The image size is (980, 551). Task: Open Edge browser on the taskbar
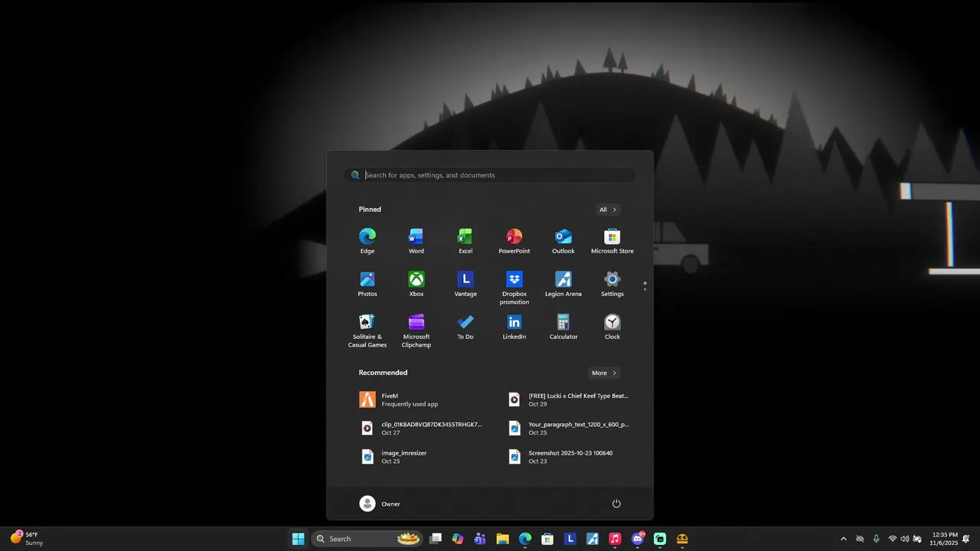coord(525,539)
